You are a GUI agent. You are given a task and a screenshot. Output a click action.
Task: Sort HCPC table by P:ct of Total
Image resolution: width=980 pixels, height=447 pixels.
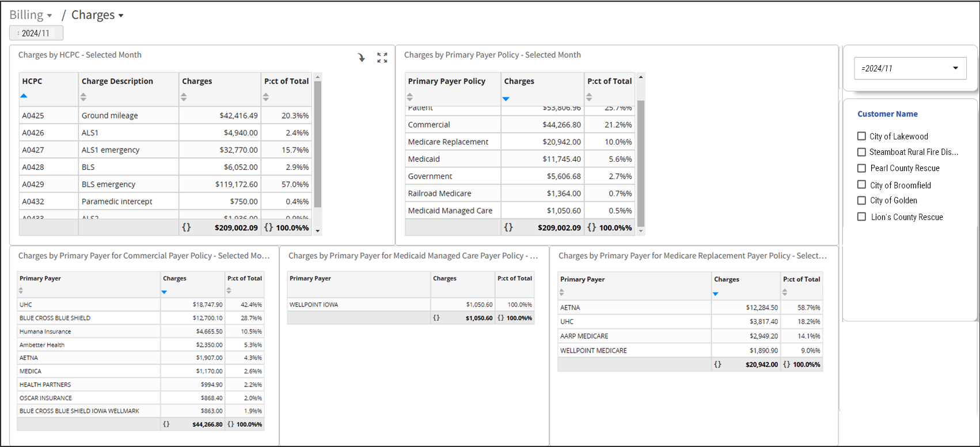[x=266, y=97]
